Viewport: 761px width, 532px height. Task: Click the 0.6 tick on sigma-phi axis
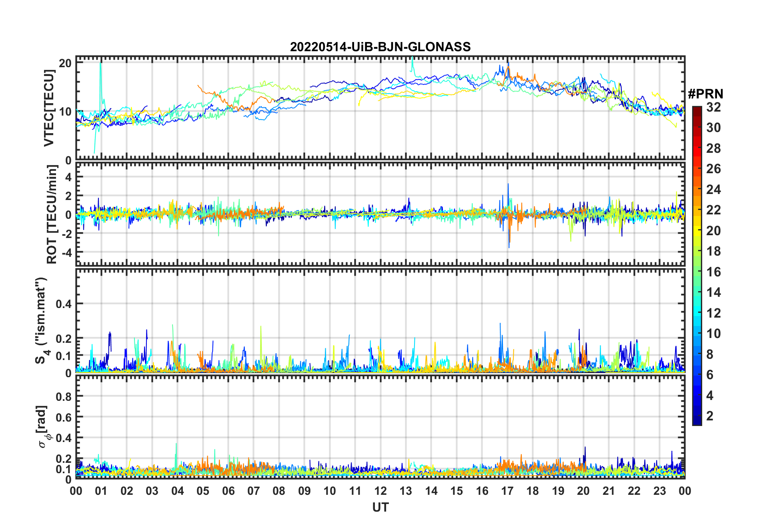64,417
